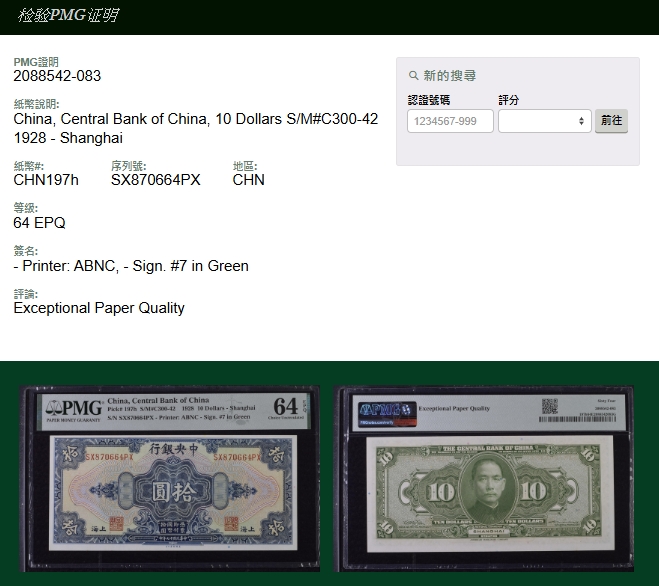This screenshot has width=659, height=586.
Task: Click the QR code on back holder label
Action: point(549,406)
